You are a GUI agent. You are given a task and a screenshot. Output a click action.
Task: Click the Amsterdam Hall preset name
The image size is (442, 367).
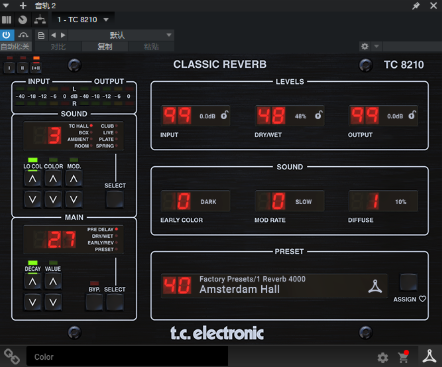point(239,289)
